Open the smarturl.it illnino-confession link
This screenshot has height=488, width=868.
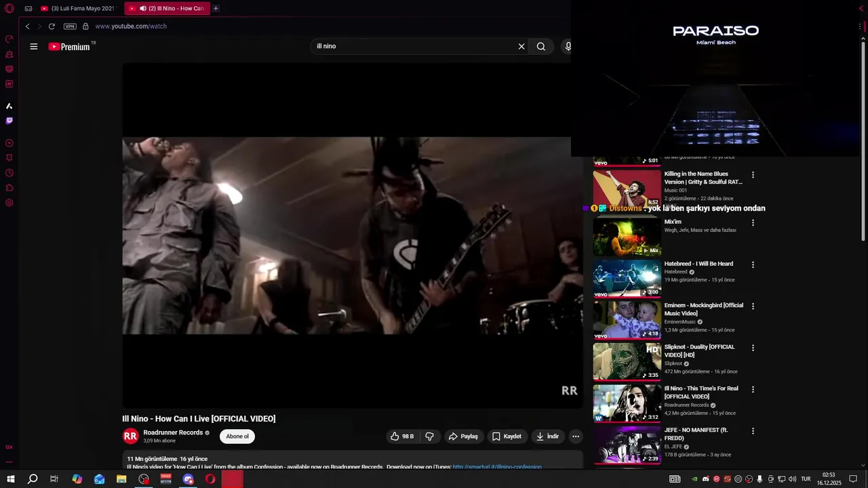[497, 466]
